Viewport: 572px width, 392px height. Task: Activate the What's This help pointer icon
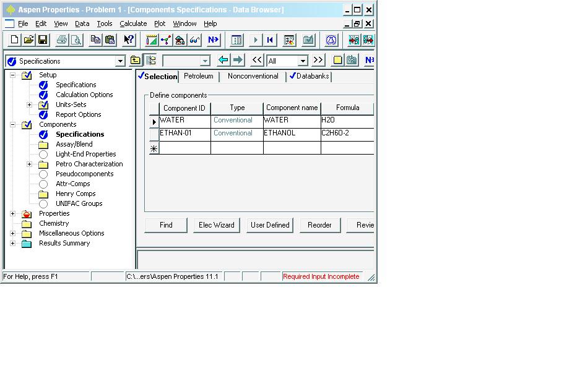pos(129,40)
